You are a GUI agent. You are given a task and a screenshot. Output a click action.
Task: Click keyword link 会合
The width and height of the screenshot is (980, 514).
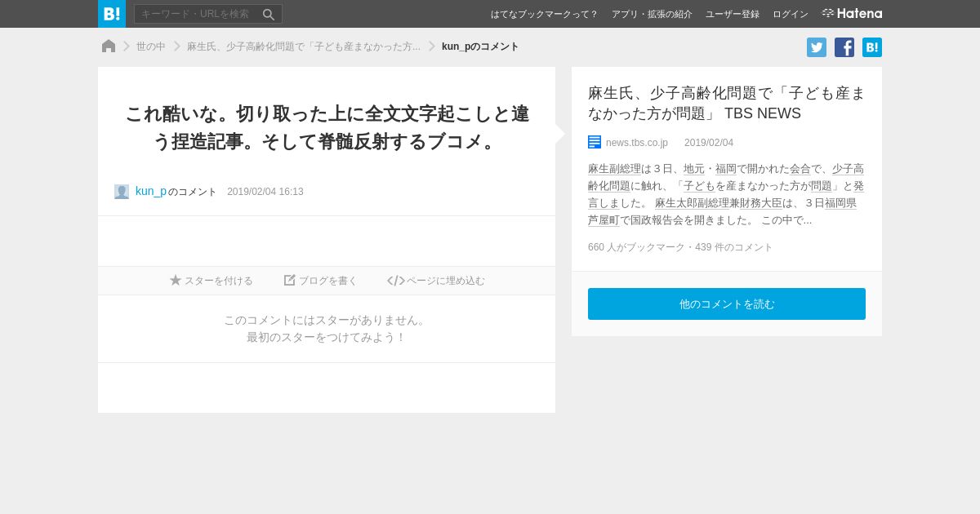[x=800, y=169]
